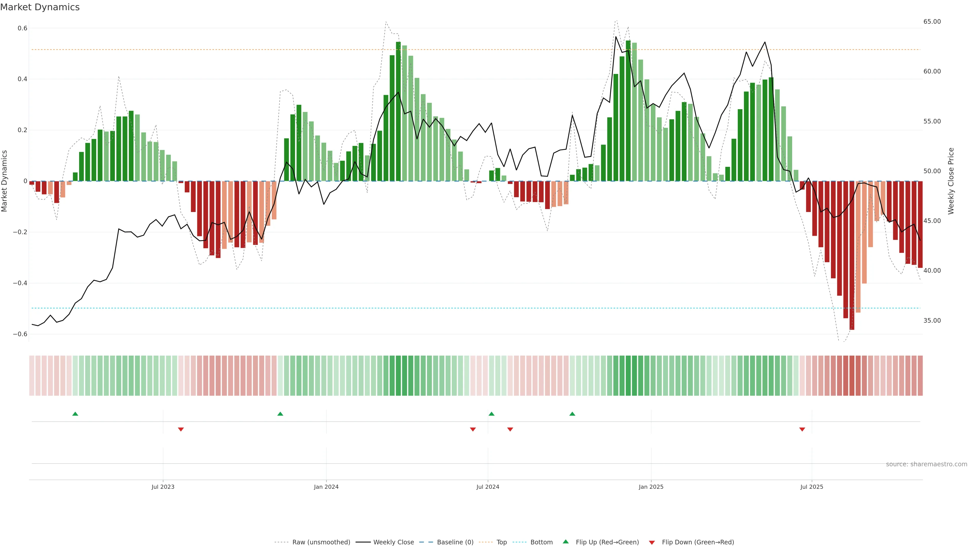Toggle the Baseline (0) legend entry
The height and width of the screenshot is (551, 980).
[455, 542]
